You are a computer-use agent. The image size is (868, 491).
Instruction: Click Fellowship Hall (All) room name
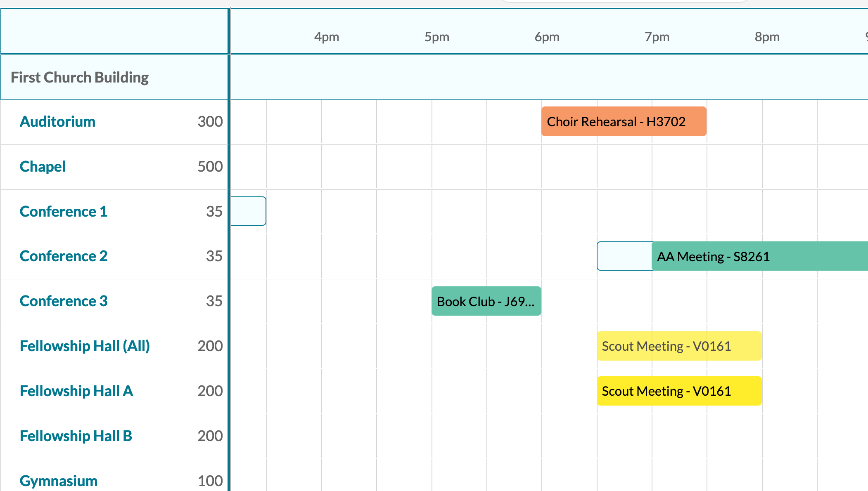click(85, 346)
